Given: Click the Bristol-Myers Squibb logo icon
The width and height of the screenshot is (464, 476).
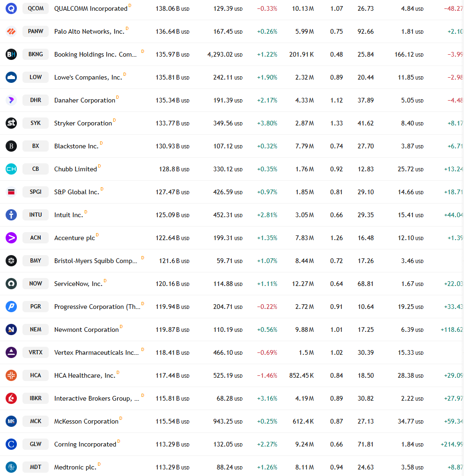Looking at the screenshot, I should tap(11, 260).
